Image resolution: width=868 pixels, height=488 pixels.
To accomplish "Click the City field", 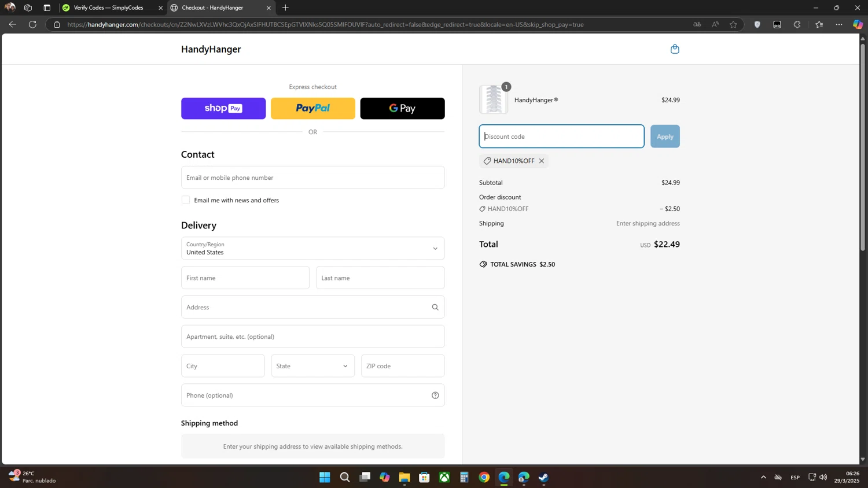I will point(223,366).
